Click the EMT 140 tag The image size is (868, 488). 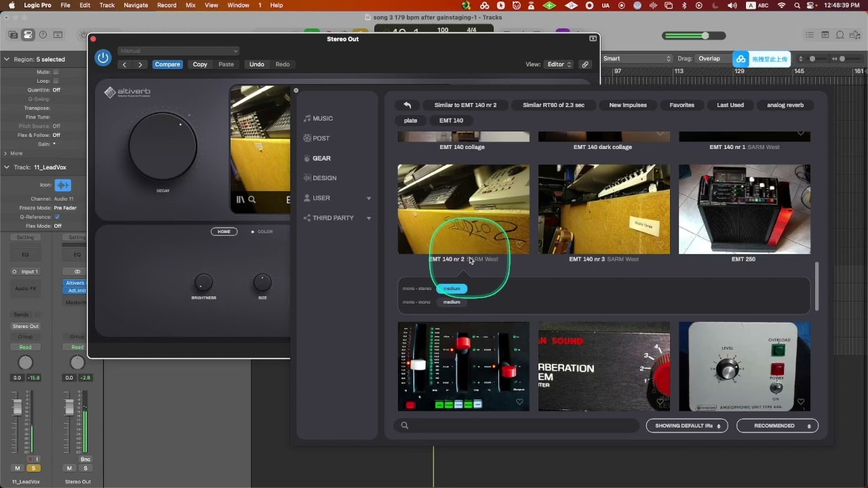tap(451, 121)
